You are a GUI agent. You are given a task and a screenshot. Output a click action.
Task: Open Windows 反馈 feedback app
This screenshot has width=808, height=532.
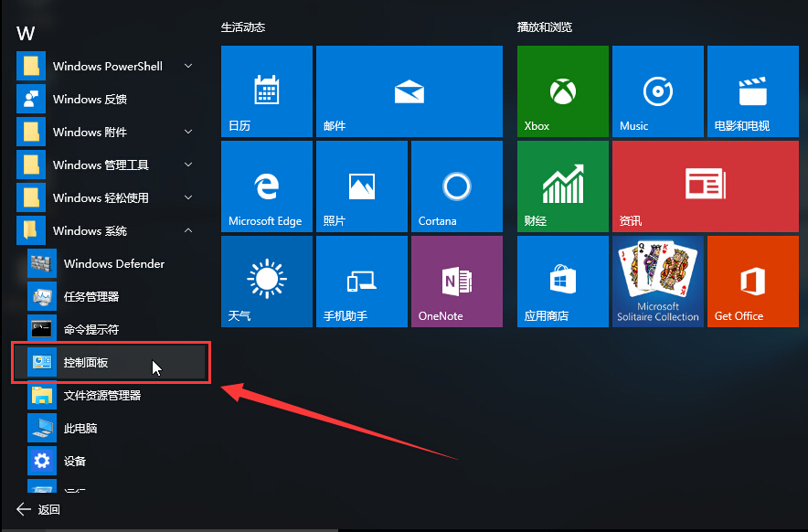click(111, 99)
